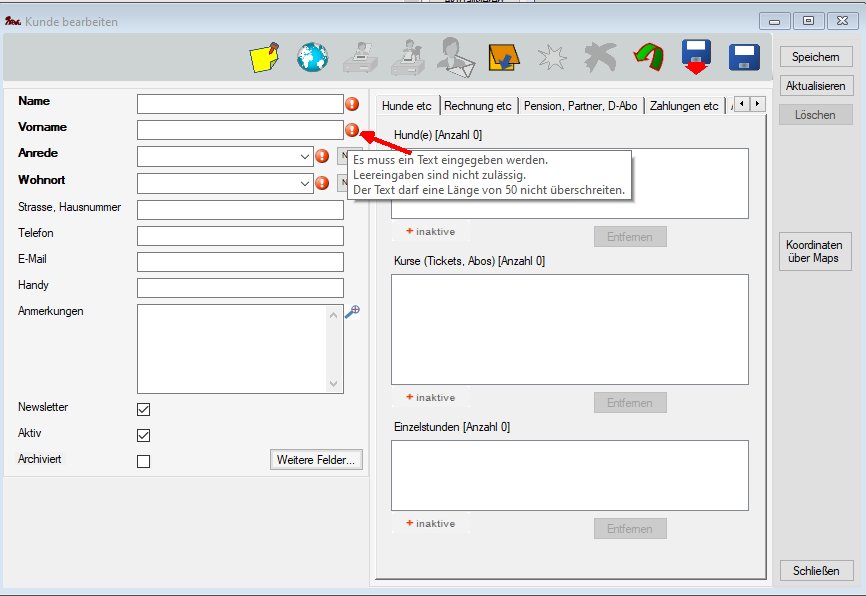The image size is (866, 596).
Task: Click the Speichern button
Action: 815,57
